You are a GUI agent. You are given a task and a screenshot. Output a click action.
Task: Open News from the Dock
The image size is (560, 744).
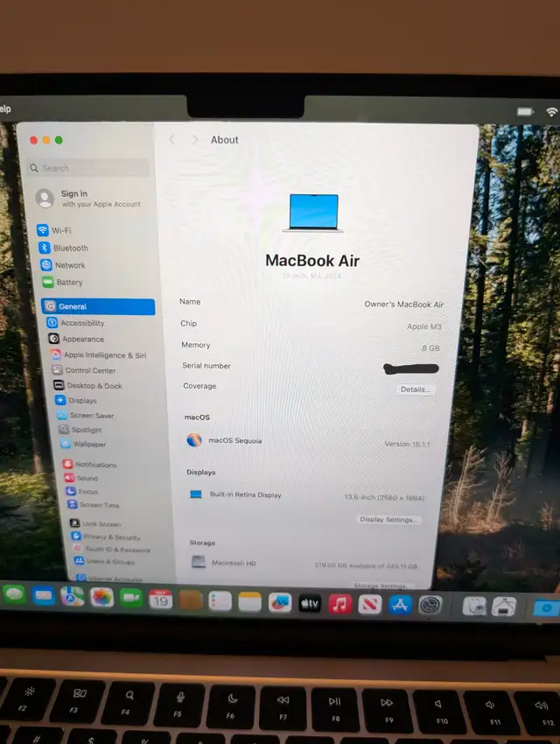[x=370, y=605]
